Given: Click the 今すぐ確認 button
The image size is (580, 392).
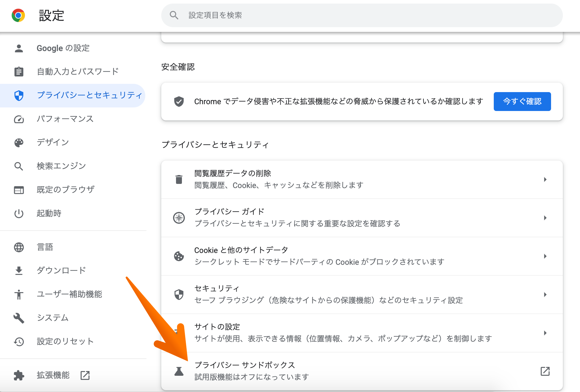Looking at the screenshot, I should coord(522,102).
